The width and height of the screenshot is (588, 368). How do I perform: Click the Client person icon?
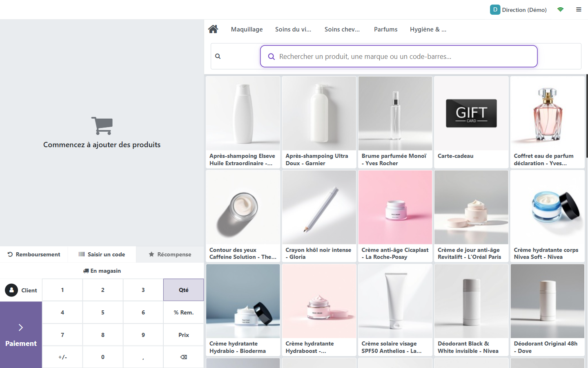click(11, 290)
